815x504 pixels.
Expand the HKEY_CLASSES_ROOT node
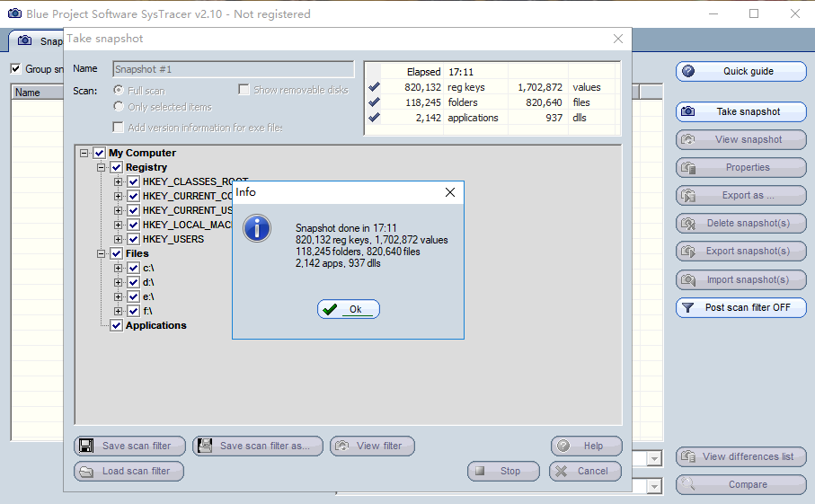point(118,181)
